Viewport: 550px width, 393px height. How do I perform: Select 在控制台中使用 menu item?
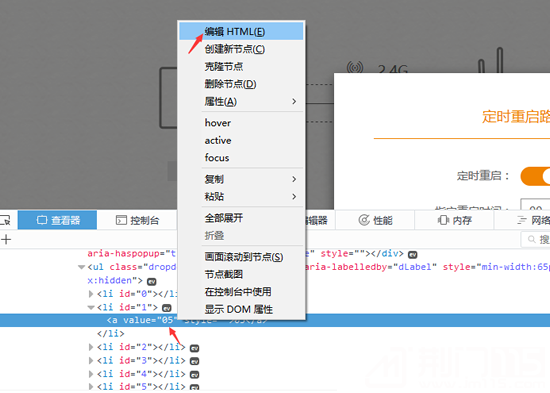(x=241, y=292)
